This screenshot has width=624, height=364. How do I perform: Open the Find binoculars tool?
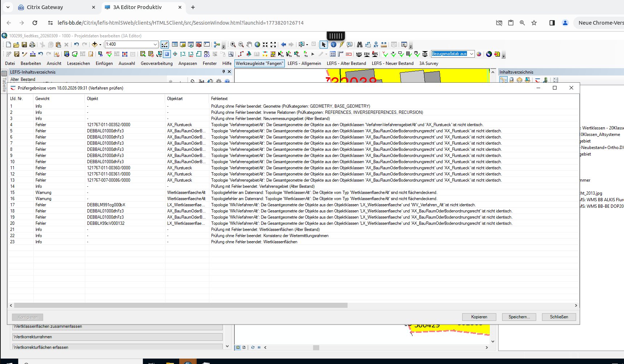[360, 45]
